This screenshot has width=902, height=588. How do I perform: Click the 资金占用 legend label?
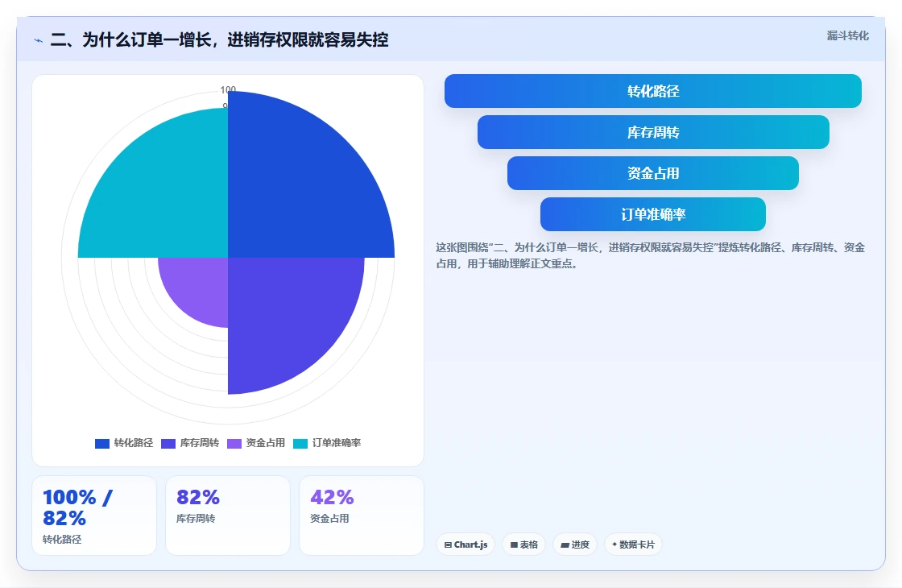pyautogui.click(x=266, y=443)
